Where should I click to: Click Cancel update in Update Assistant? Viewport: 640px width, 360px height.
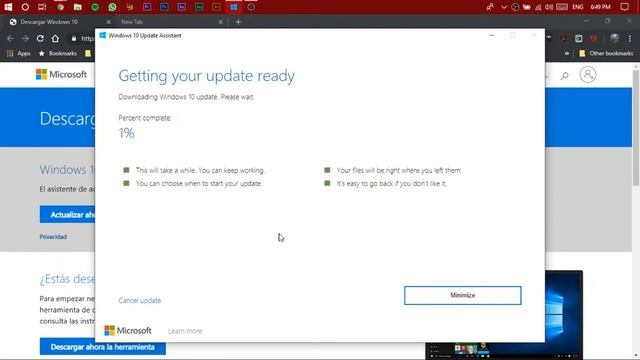pyautogui.click(x=140, y=300)
